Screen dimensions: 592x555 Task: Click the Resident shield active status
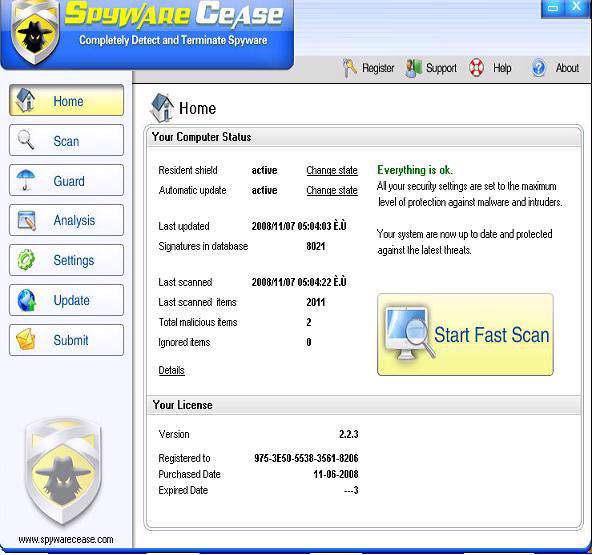point(264,170)
